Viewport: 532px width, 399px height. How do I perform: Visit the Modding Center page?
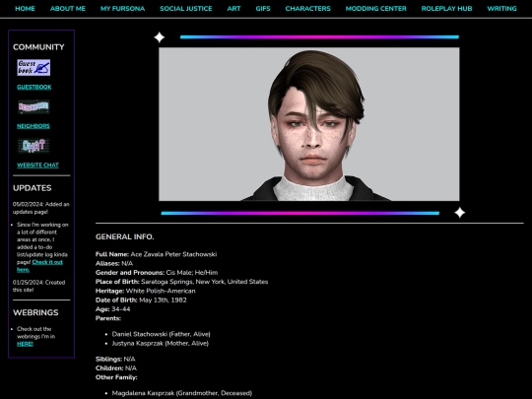pos(376,9)
